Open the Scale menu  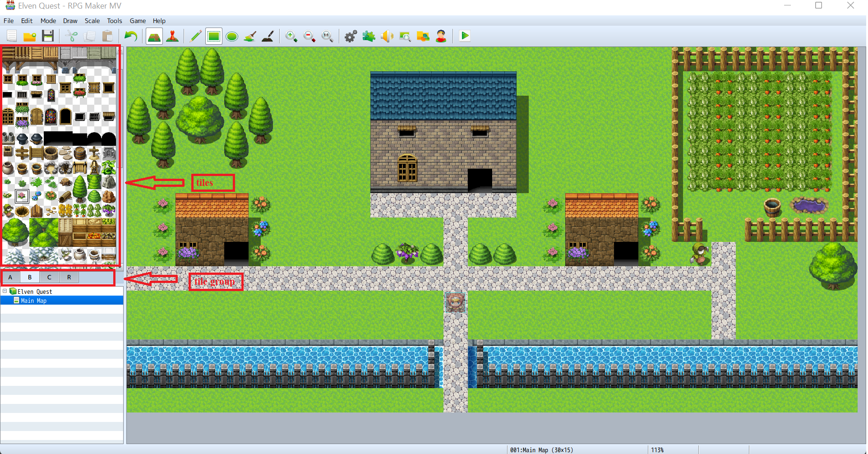(x=92, y=21)
